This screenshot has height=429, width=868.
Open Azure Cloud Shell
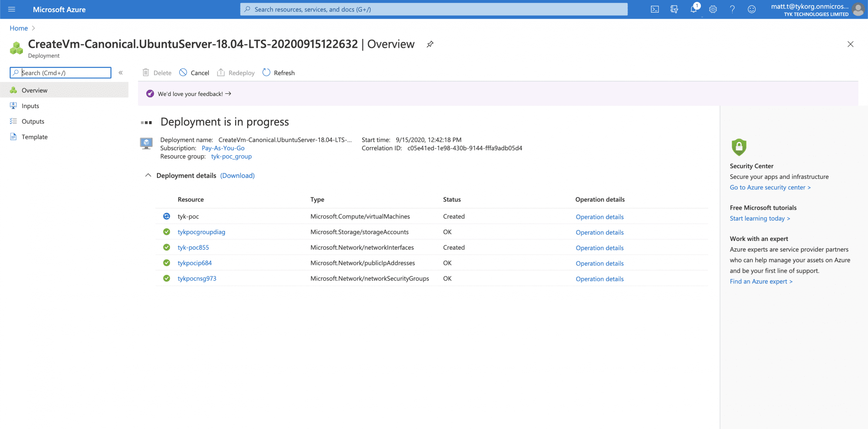[x=654, y=9]
